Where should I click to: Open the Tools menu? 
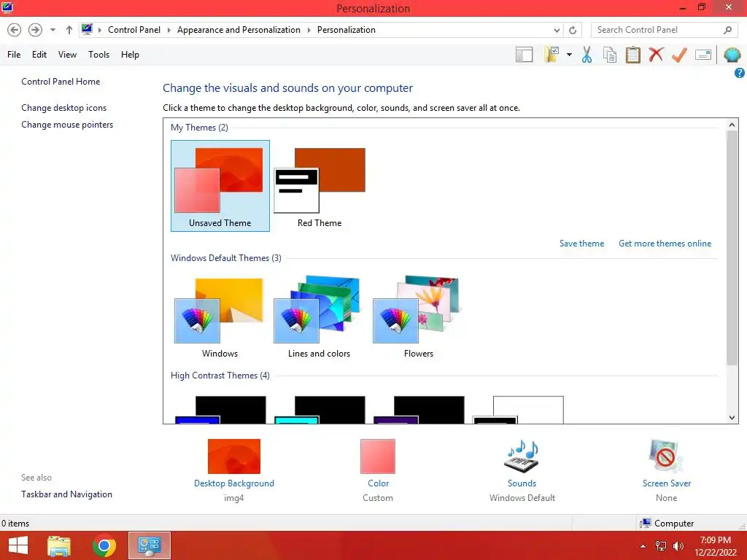[98, 55]
